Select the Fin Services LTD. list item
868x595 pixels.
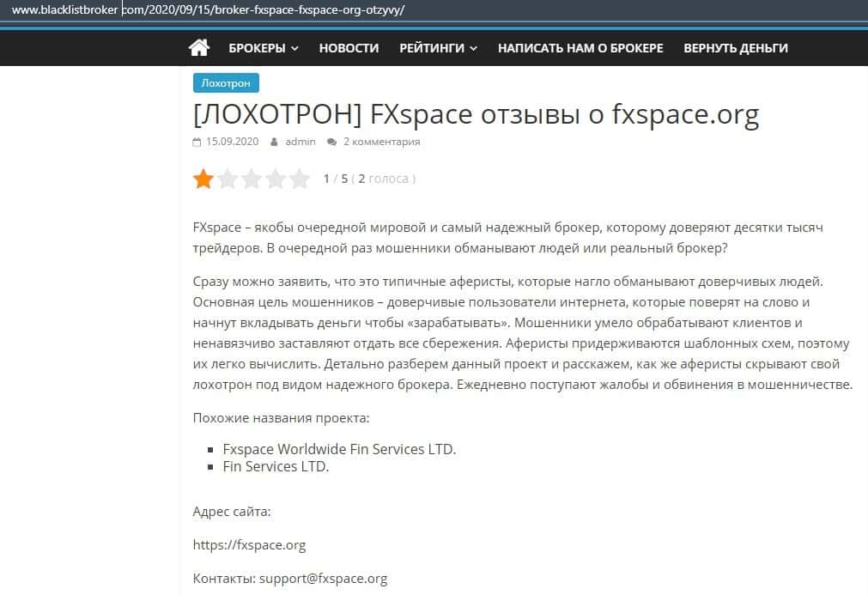pyautogui.click(x=276, y=466)
